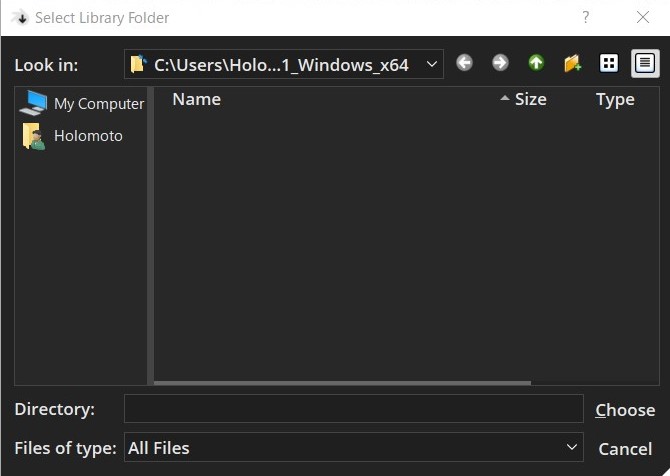Select the Holomoto user folder in sidebar

(72, 136)
